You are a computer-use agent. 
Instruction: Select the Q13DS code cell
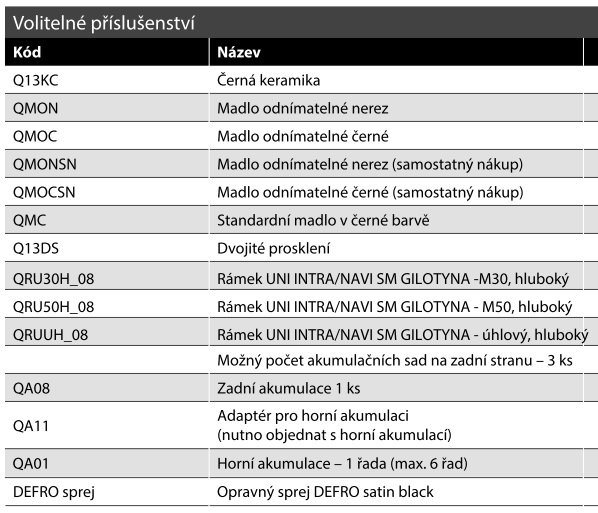click(107, 248)
